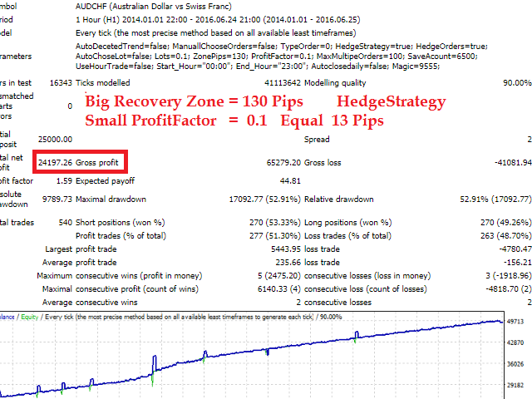Click the AUDCHF symbol description text
Viewport: 532px width, 399px height.
click(153, 7)
